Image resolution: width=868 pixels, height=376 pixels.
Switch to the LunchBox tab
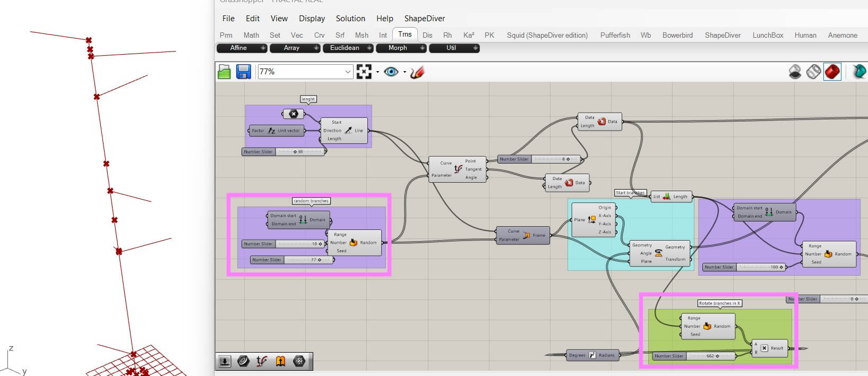pyautogui.click(x=768, y=35)
